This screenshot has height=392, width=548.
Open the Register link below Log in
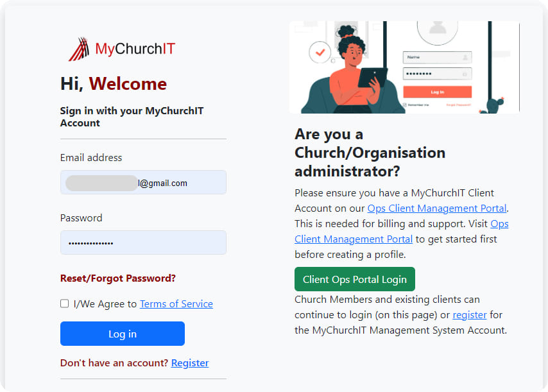(x=190, y=363)
